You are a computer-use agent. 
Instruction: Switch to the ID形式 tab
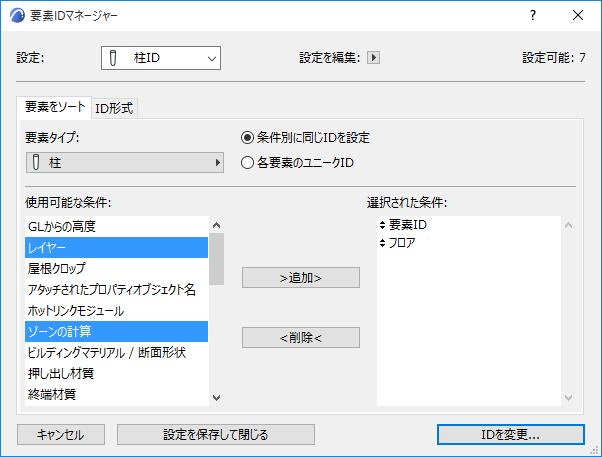[x=114, y=107]
